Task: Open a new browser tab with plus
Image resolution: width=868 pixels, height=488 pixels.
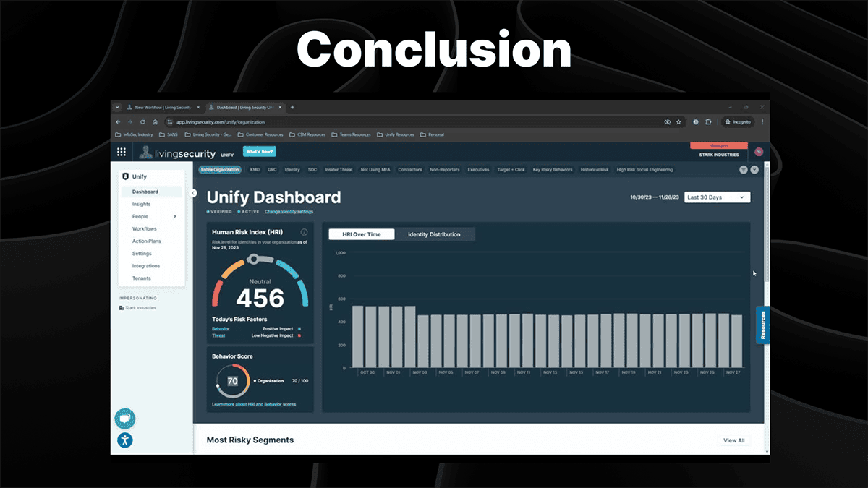Action: pyautogui.click(x=292, y=107)
